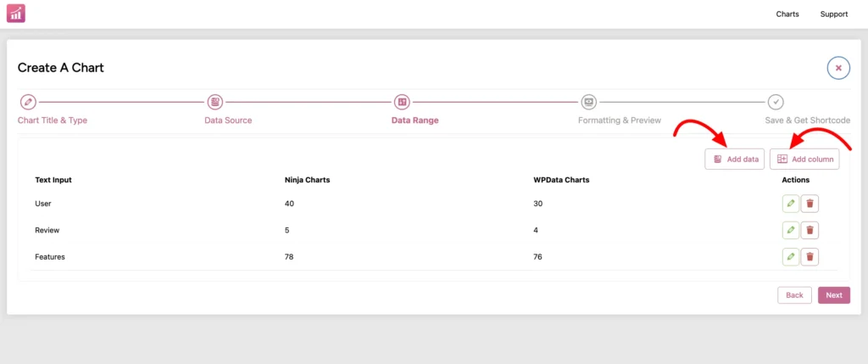Edit the User row with pencil icon

tap(790, 204)
